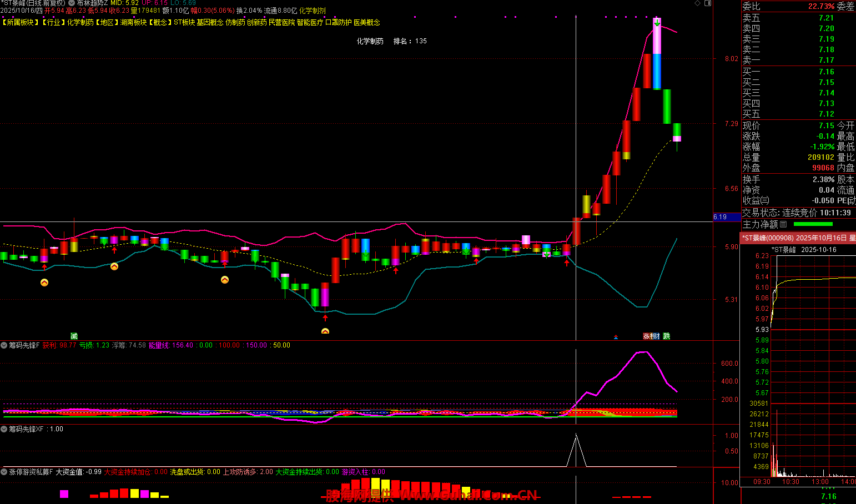Click the orange chevron marker under the lowest candle

[x=325, y=331]
